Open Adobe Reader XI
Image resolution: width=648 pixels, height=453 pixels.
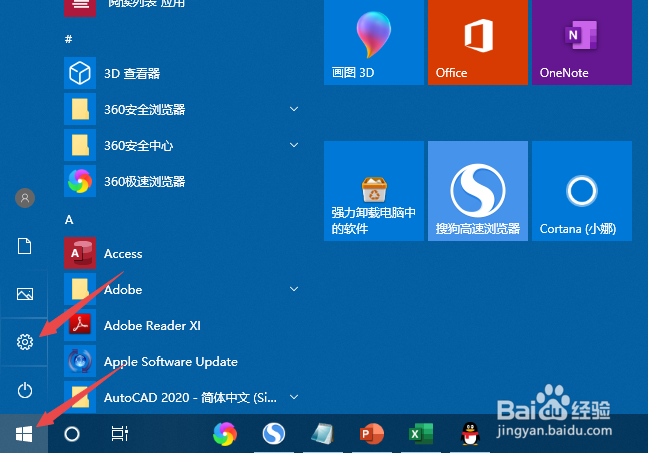point(184,325)
